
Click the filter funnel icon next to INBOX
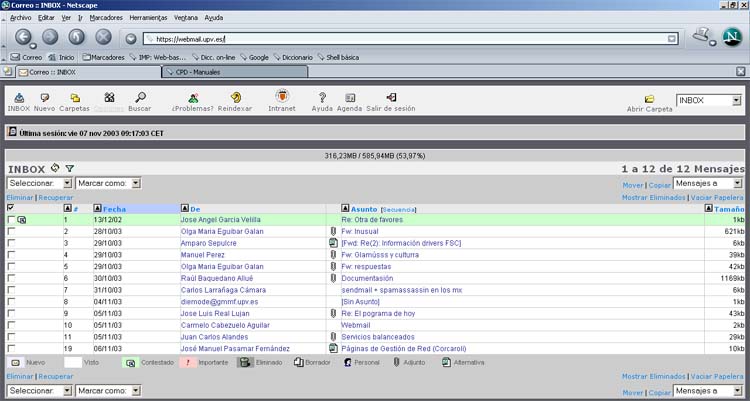point(70,168)
